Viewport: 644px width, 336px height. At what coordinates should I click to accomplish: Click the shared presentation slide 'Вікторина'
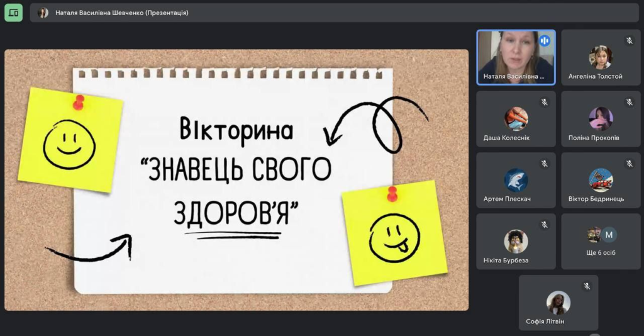[x=236, y=180]
